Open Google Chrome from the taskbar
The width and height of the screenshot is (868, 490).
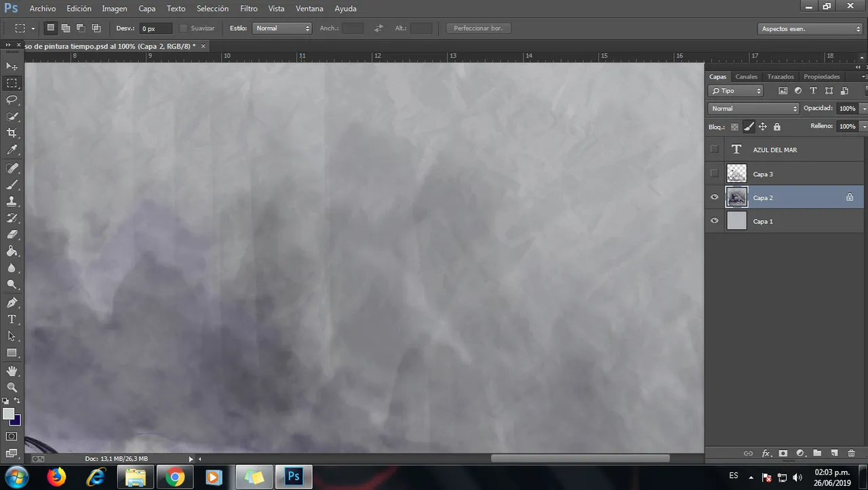pos(174,477)
